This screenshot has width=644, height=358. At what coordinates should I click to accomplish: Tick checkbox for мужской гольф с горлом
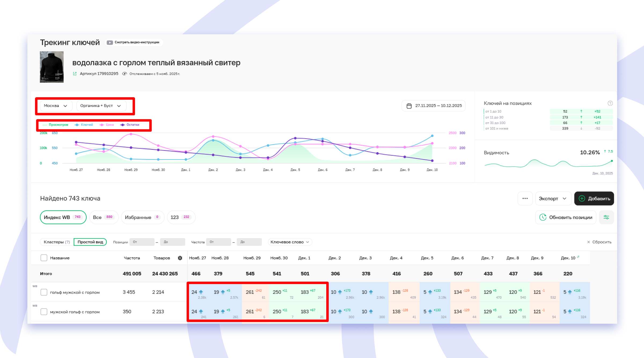44,312
